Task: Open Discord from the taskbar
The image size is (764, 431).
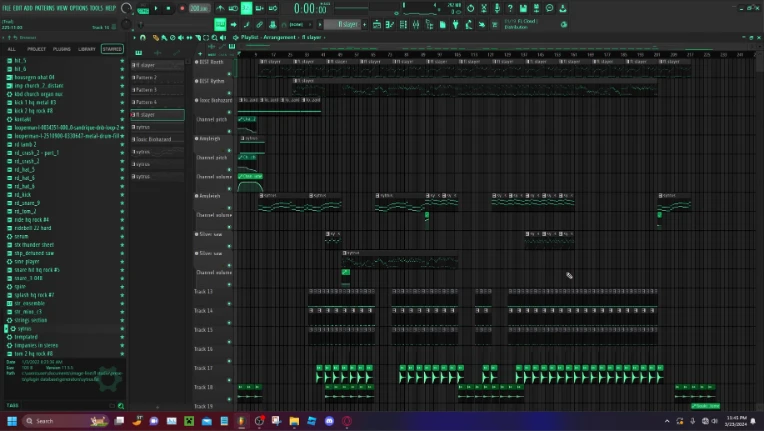Action: coord(329,421)
